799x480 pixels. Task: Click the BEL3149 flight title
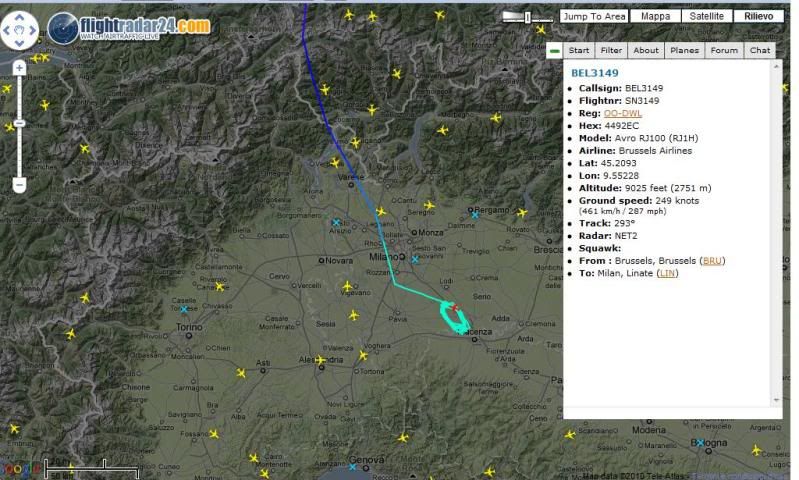pyautogui.click(x=594, y=73)
